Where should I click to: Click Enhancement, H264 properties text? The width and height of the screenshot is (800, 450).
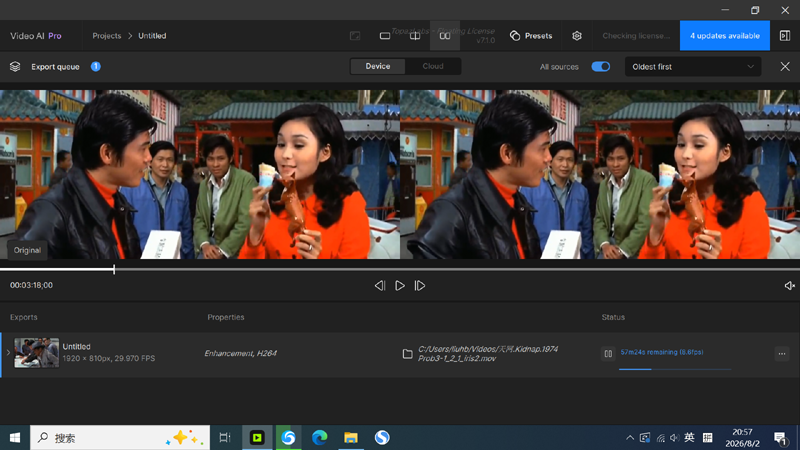click(x=240, y=353)
